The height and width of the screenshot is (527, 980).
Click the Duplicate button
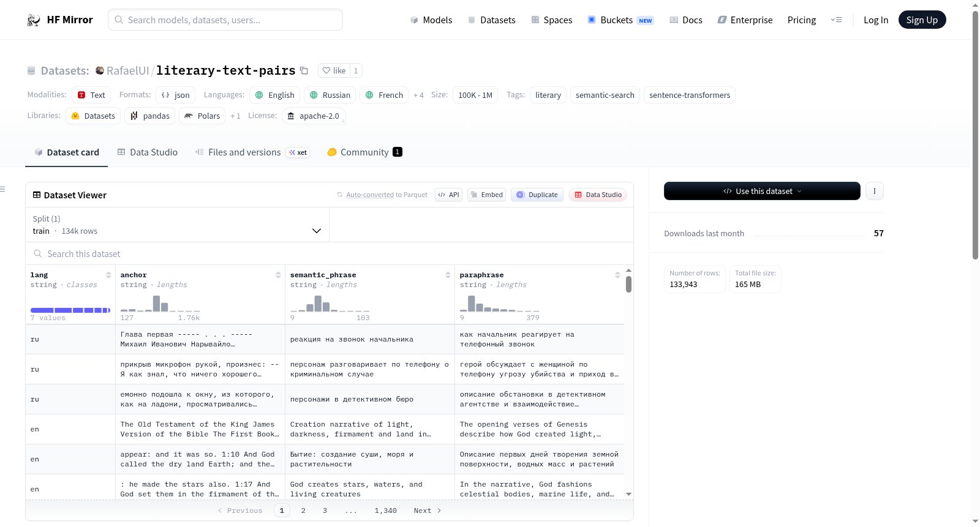pyautogui.click(x=537, y=195)
